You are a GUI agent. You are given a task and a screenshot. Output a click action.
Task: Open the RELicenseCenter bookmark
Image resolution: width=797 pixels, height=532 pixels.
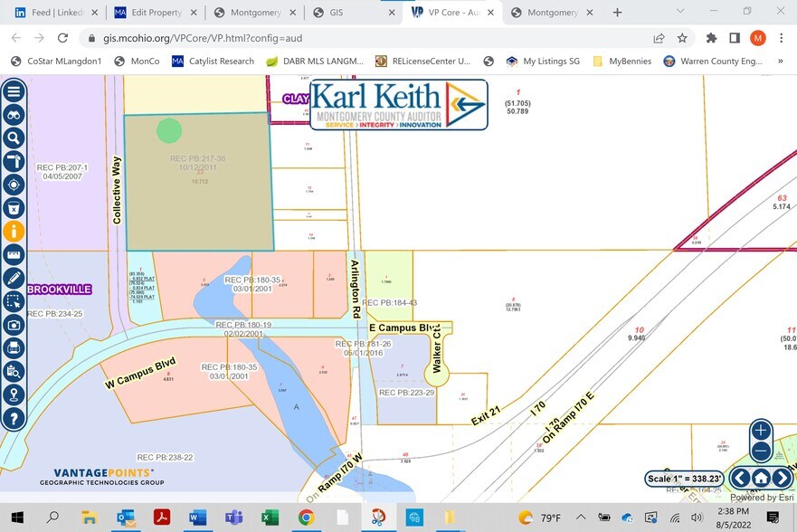pos(422,61)
